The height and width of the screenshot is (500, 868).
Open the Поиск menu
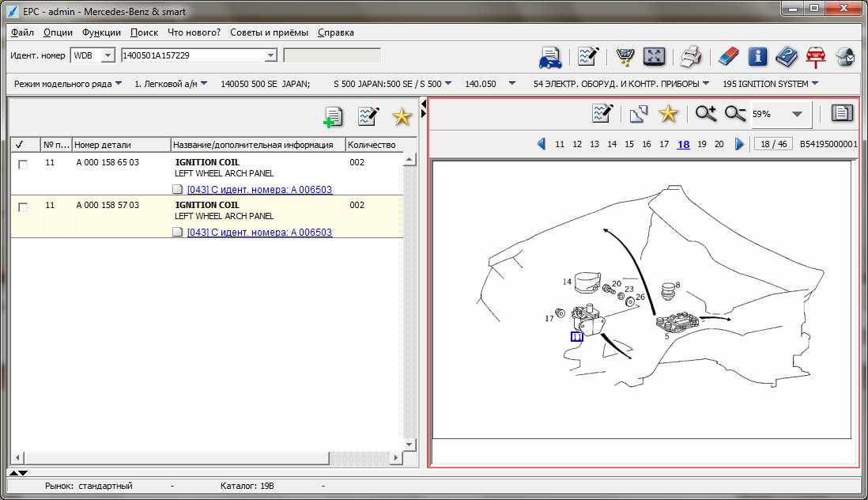(x=144, y=32)
